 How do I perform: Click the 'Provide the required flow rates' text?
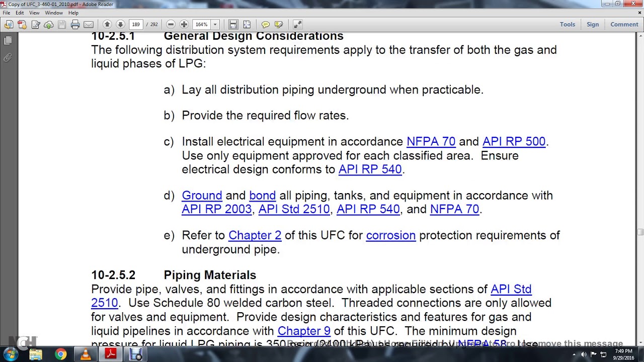click(x=265, y=116)
